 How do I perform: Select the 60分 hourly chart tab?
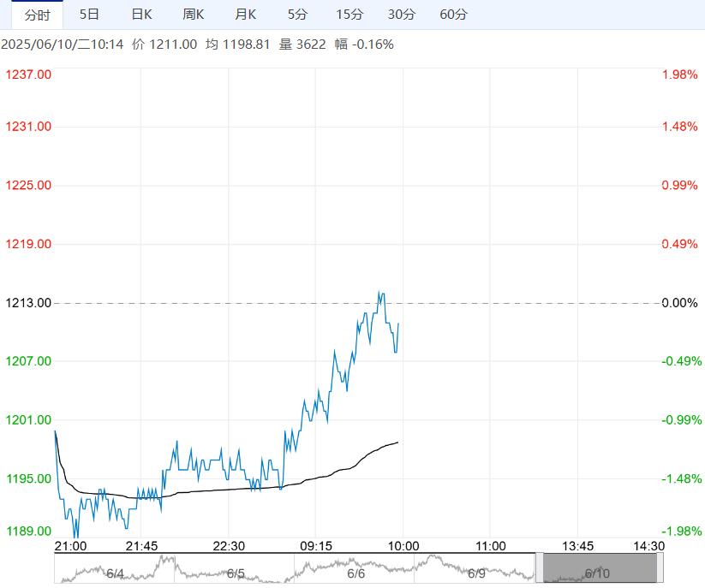453,15
